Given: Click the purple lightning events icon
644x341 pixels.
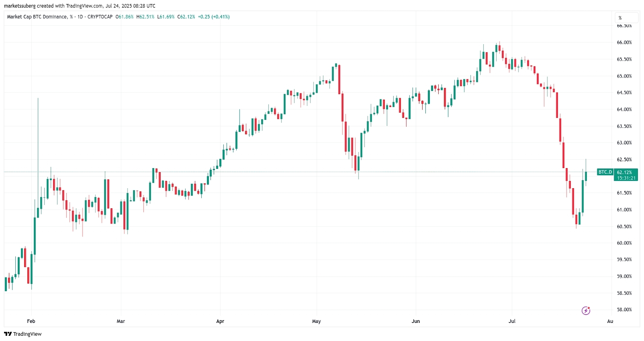Looking at the screenshot, I should coord(586,310).
